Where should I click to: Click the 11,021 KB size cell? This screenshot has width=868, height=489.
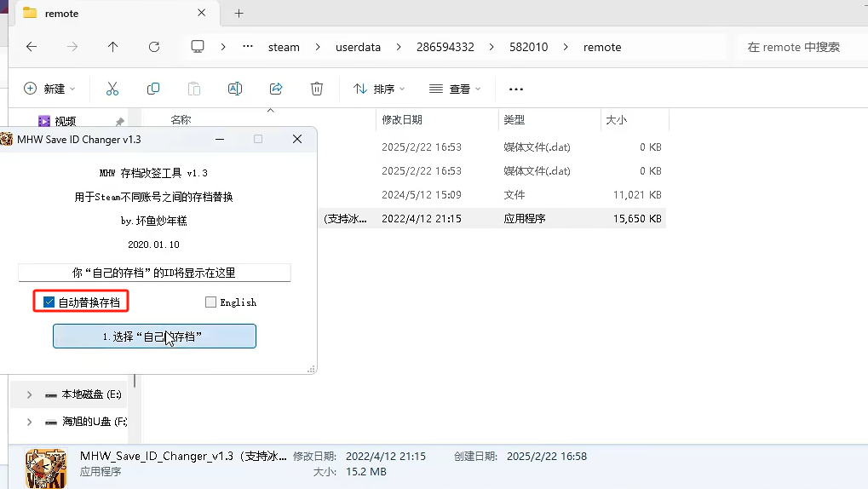coord(637,195)
